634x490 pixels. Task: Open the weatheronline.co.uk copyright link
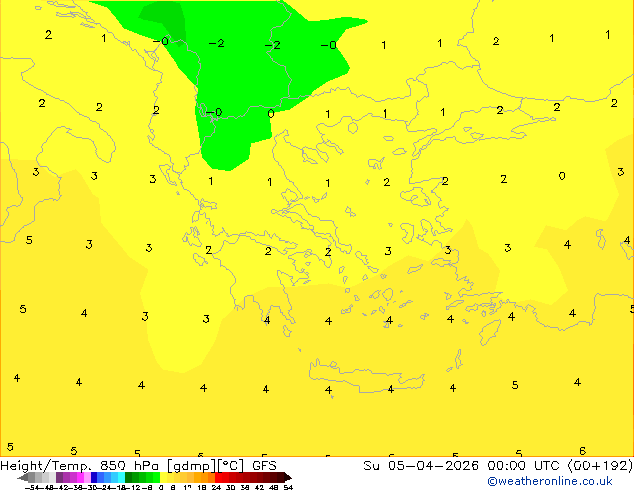(549, 481)
